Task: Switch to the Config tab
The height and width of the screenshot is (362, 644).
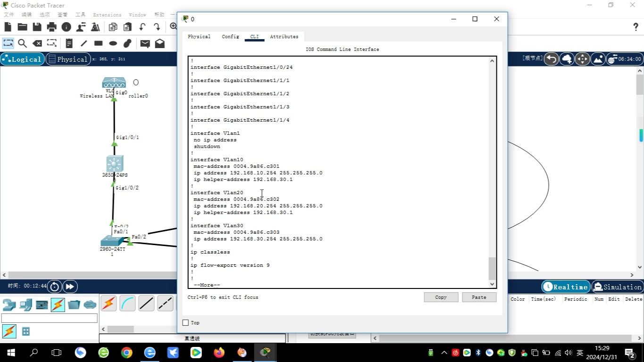Action: 230,37
